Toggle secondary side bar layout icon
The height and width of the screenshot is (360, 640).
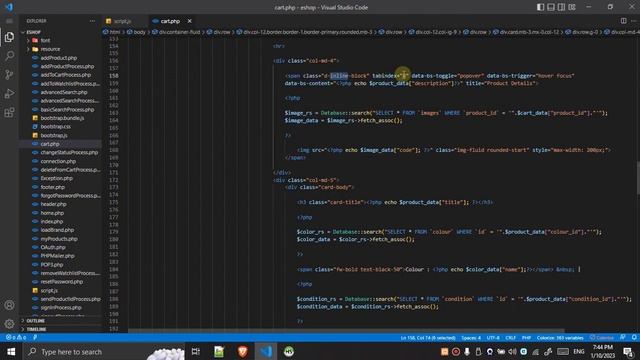561,7
